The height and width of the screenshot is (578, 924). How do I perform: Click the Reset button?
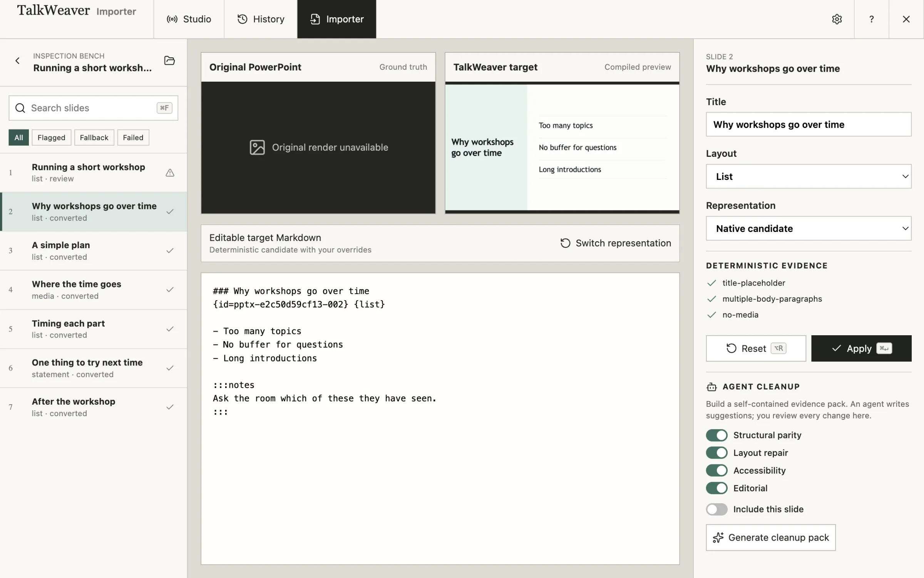point(756,348)
